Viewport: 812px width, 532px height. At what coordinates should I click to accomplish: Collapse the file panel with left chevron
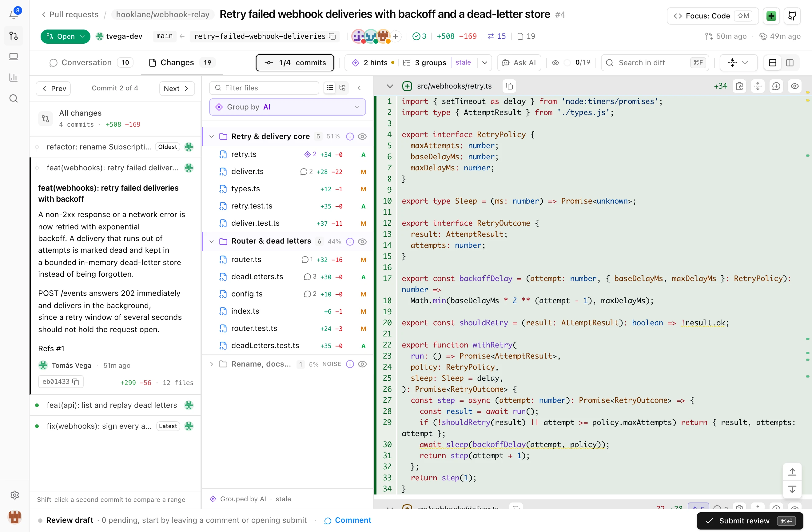click(359, 88)
